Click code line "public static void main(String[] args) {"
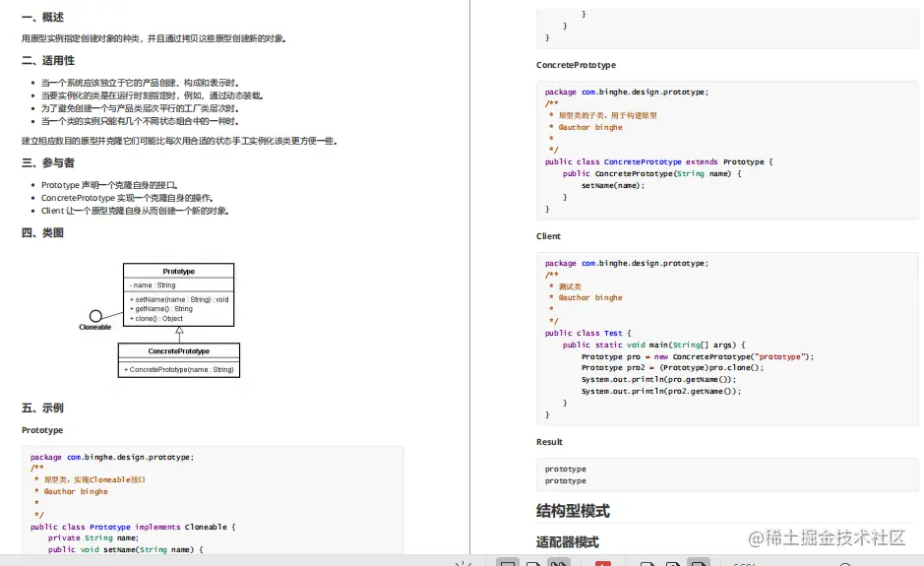 [654, 345]
